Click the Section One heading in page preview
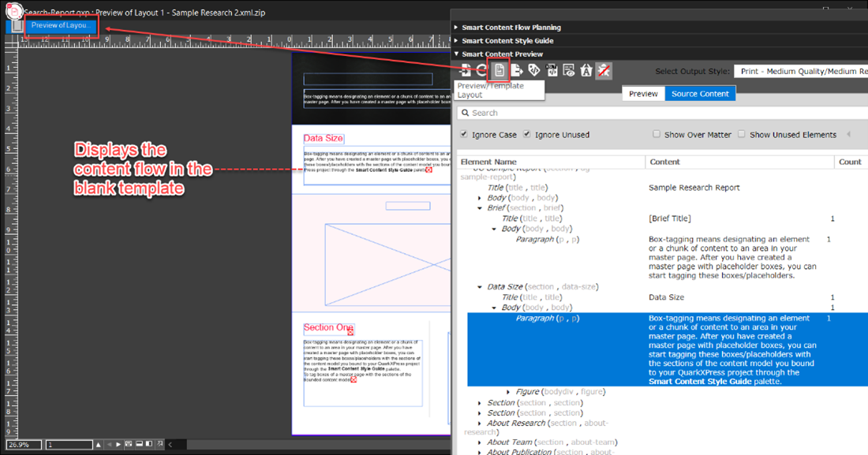 pos(328,328)
